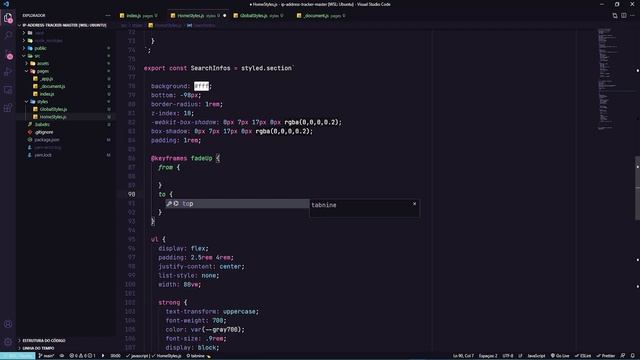Viewport: 640px width, 360px height.
Task: Click the run arrow in status bar
Action: tap(103, 356)
